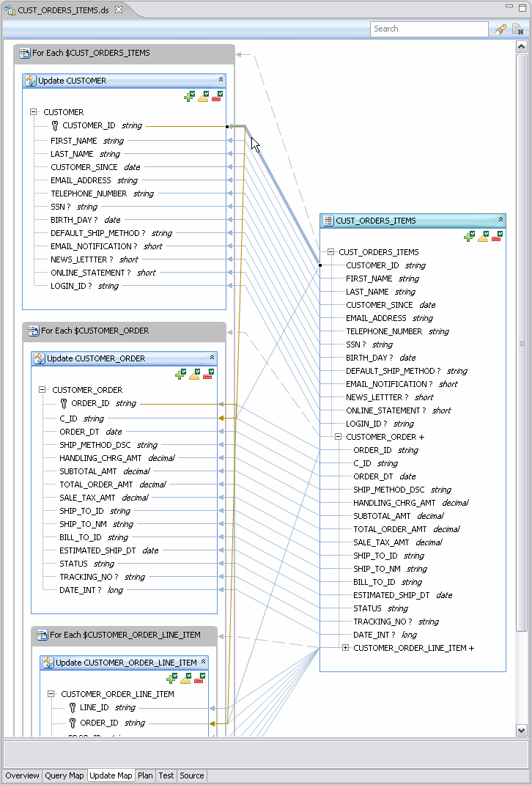Click the key icon beside ORDER_ID in CUSTOMER_ORDER

(x=64, y=404)
